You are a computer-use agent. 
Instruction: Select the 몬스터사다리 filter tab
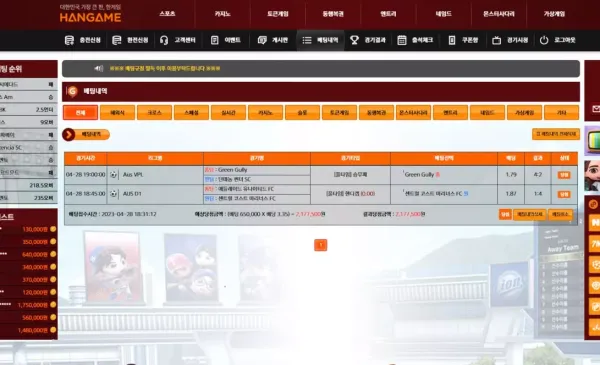[x=413, y=113]
